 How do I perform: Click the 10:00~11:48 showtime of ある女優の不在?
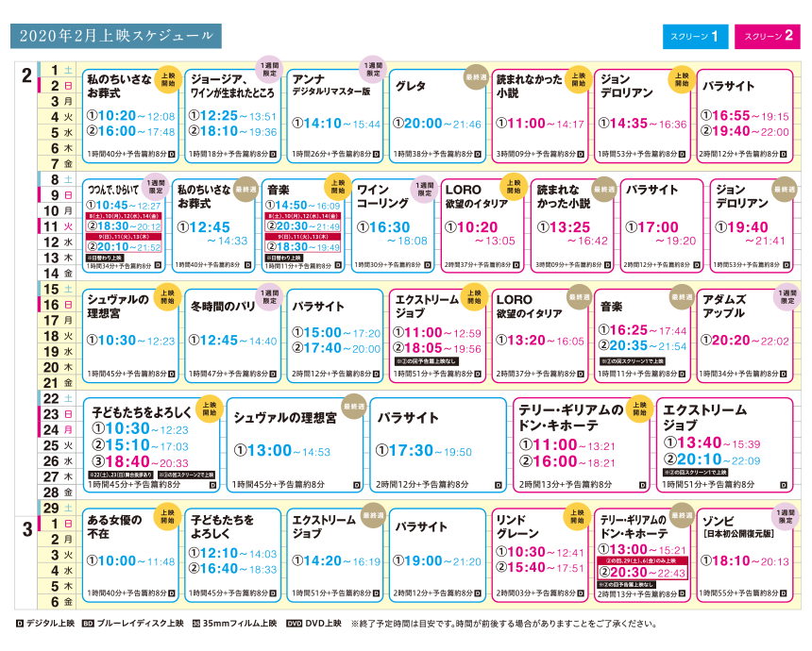(131, 561)
